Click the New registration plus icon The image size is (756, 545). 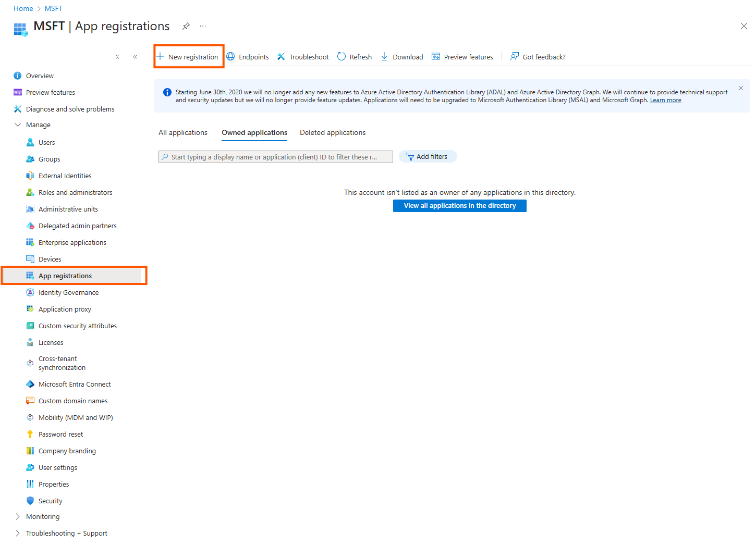pos(161,57)
